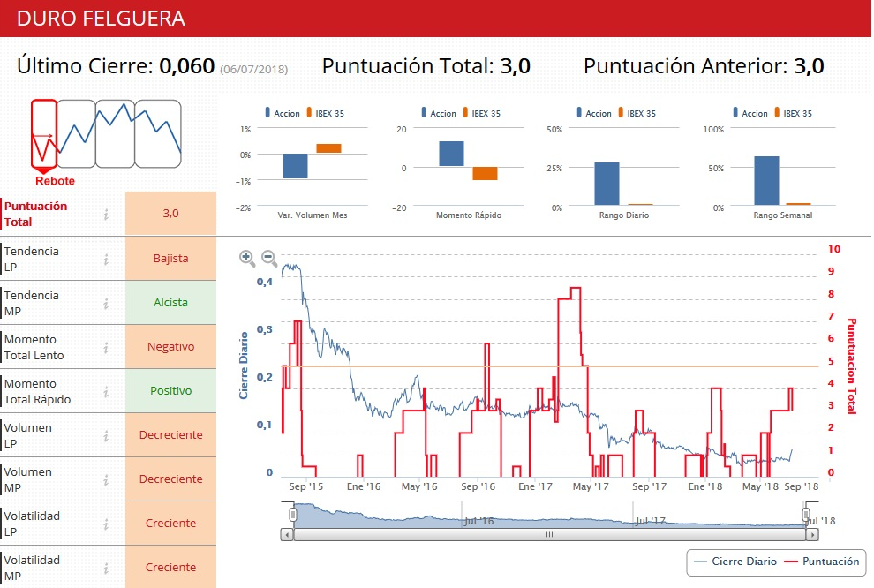This screenshot has width=874, height=588.
Task: Click orange IBEX bar in Momento Rápido
Action: tap(485, 173)
